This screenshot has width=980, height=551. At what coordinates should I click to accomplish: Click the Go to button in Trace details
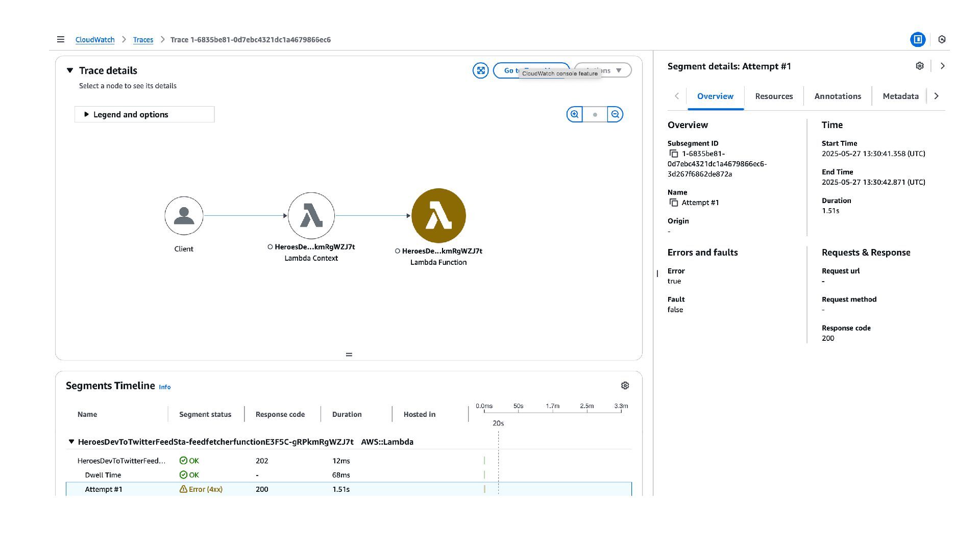click(x=531, y=70)
